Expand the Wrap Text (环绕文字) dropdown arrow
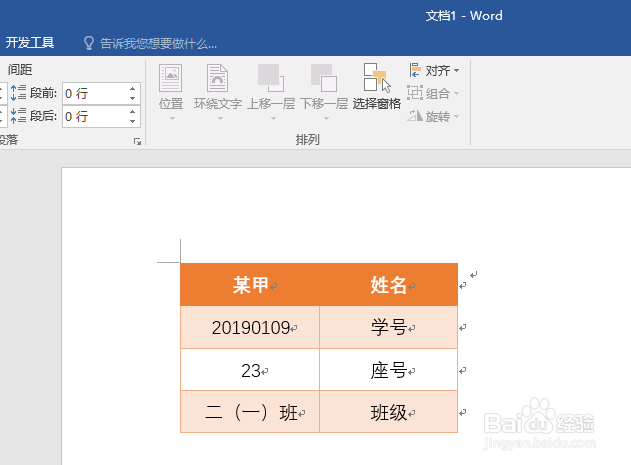The image size is (631, 465). point(220,118)
